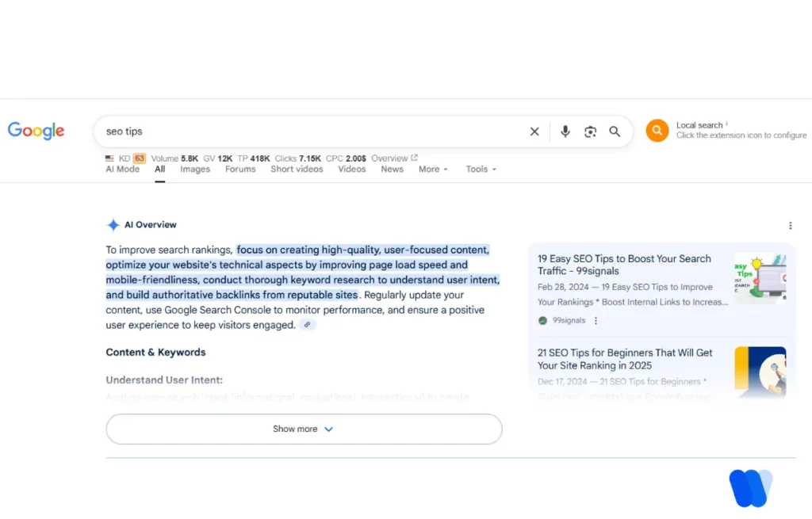Open the Forums tab
This screenshot has height=519, width=812.
click(x=240, y=170)
